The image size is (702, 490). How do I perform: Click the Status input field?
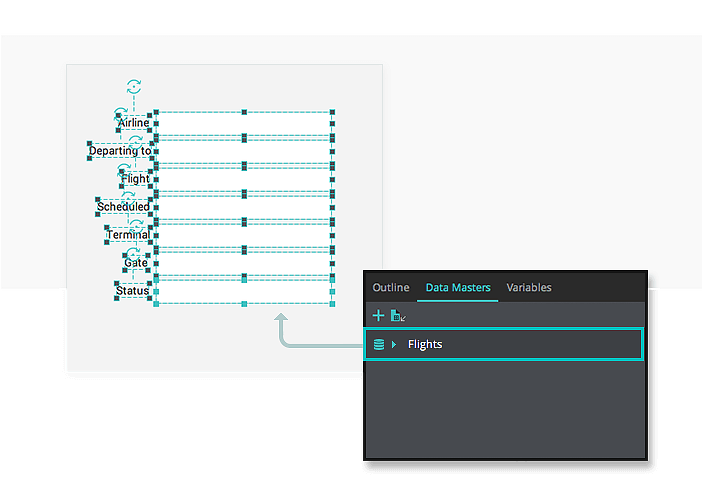[244, 292]
